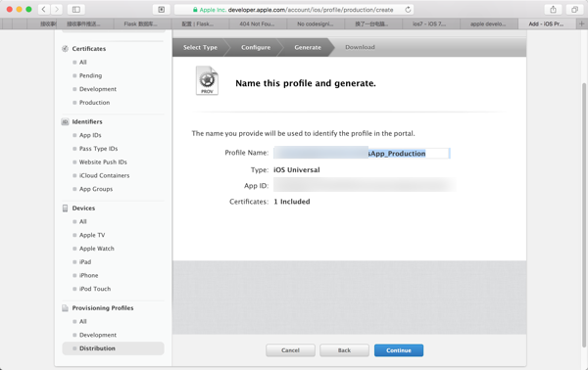Open the Share icon in toolbar
The image size is (588, 370).
[x=553, y=10]
